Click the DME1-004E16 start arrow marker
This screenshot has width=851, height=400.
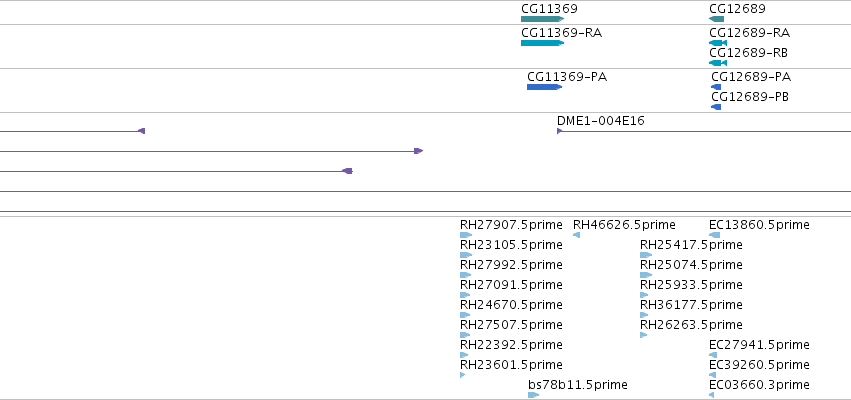[x=560, y=131]
